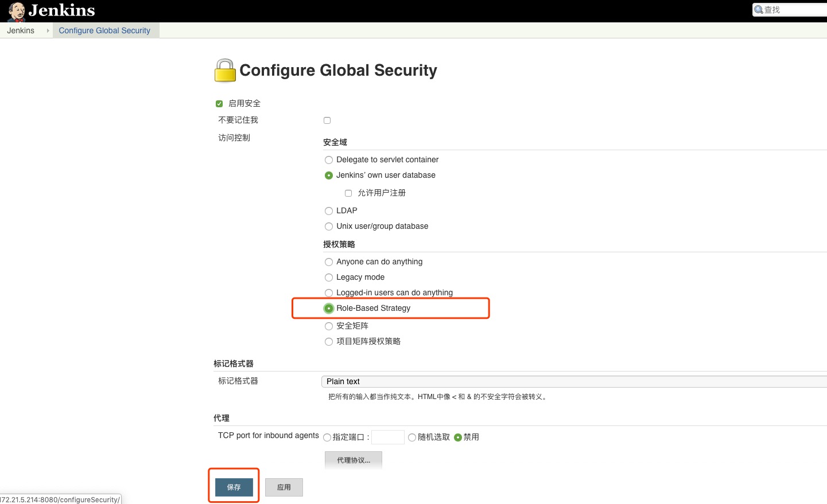Select Jenkins' own user database option
This screenshot has height=504, width=827.
coord(329,175)
